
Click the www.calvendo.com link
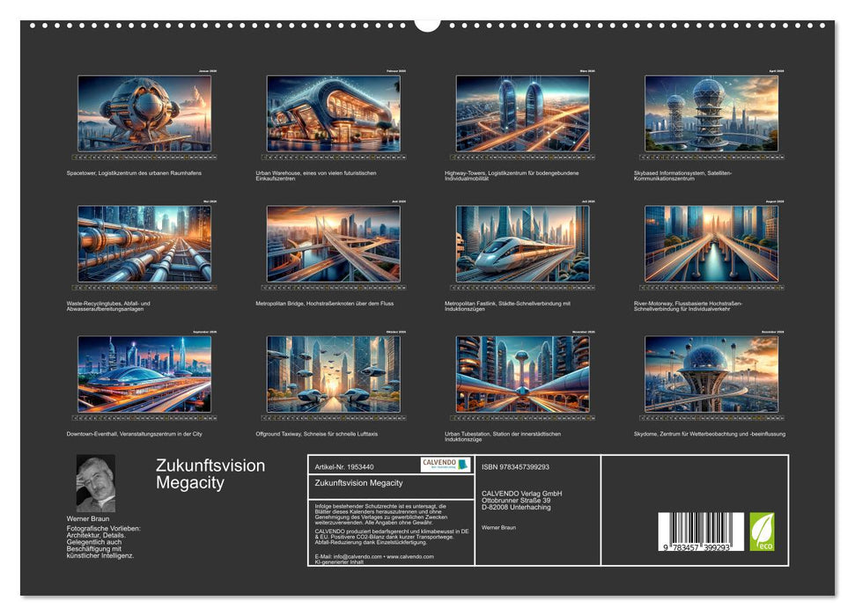click(x=409, y=557)
